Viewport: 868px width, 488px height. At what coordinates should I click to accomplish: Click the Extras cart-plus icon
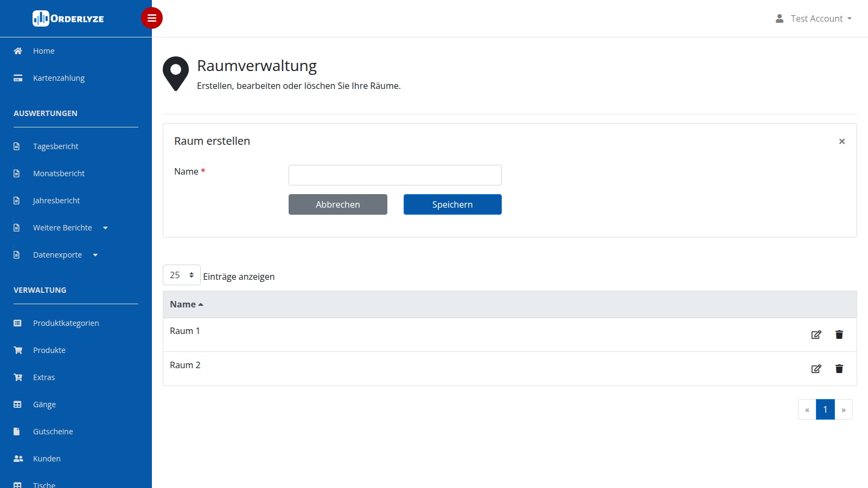pyautogui.click(x=18, y=377)
